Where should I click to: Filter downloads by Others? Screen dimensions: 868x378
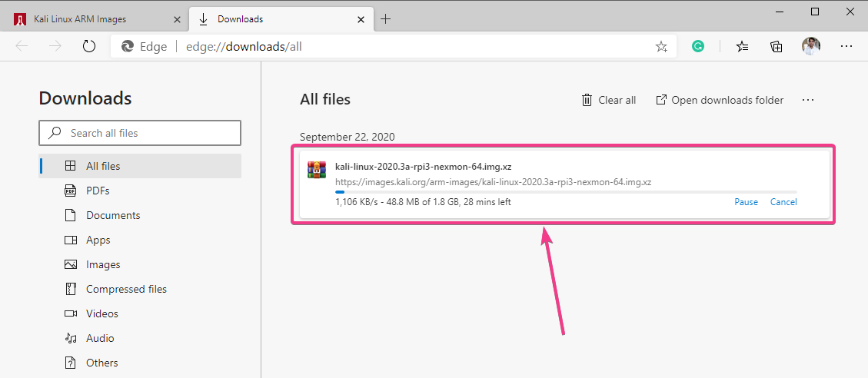(140, 363)
